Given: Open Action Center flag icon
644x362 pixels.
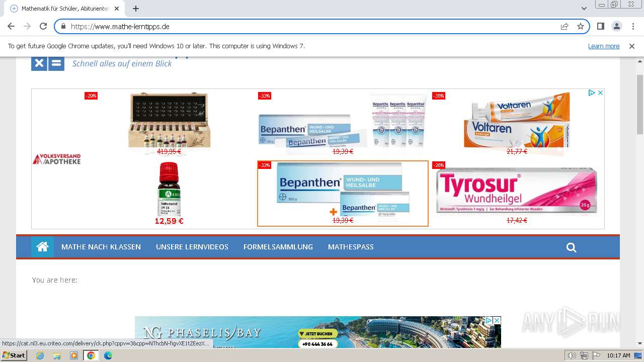Looking at the screenshot, I should 596,355.
